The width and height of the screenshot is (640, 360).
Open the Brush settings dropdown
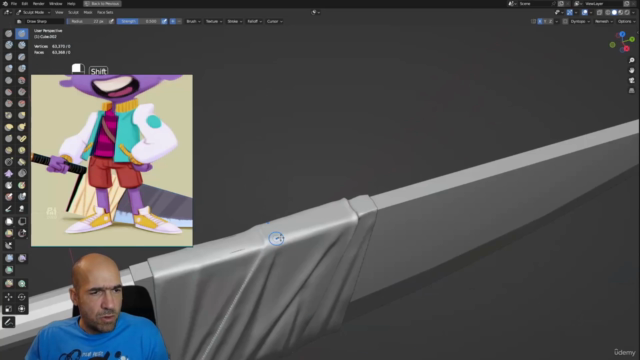193,21
